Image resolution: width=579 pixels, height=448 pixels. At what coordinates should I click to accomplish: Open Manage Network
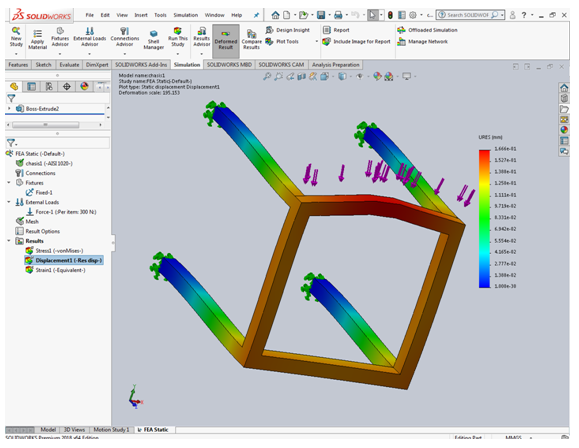click(x=423, y=41)
